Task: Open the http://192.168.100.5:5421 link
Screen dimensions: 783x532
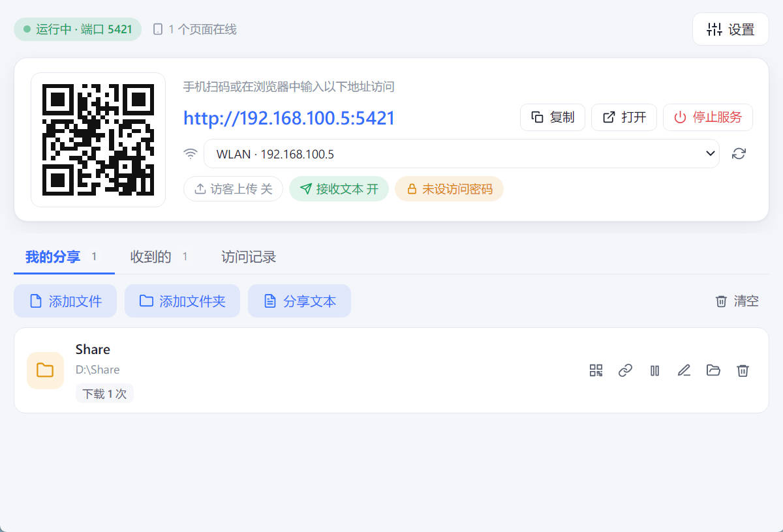Action: point(289,118)
